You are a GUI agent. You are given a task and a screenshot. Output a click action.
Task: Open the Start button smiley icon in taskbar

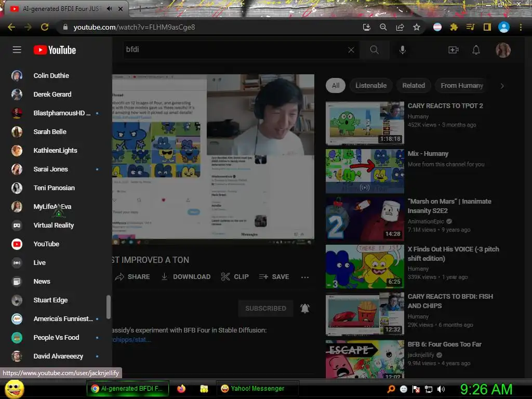14,389
